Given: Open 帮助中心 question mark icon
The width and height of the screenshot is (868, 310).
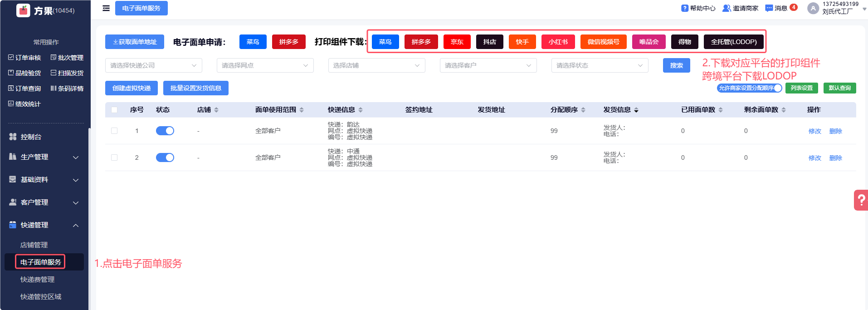Looking at the screenshot, I should point(685,8).
